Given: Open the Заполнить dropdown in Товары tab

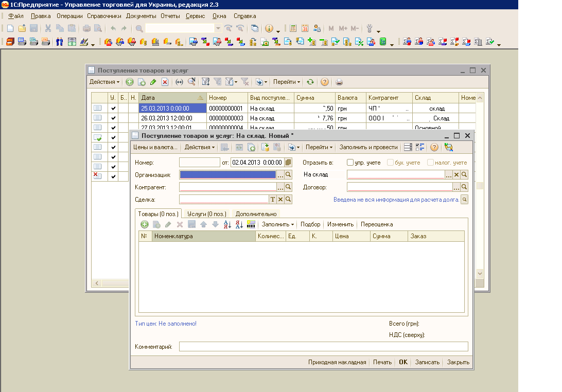Looking at the screenshot, I should [278, 224].
